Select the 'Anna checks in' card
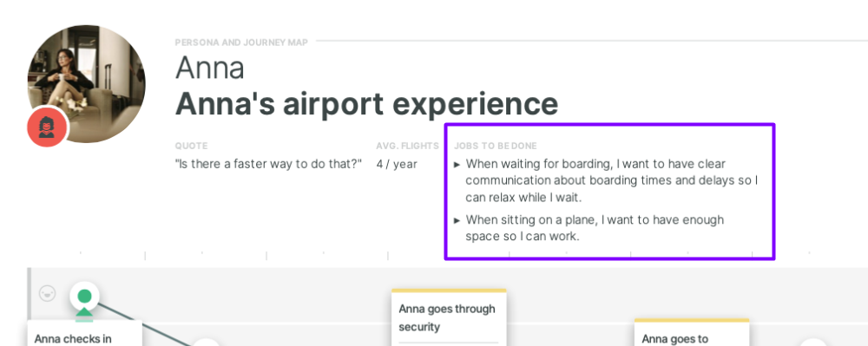Screen dimensions: 868x346 pos(85,334)
